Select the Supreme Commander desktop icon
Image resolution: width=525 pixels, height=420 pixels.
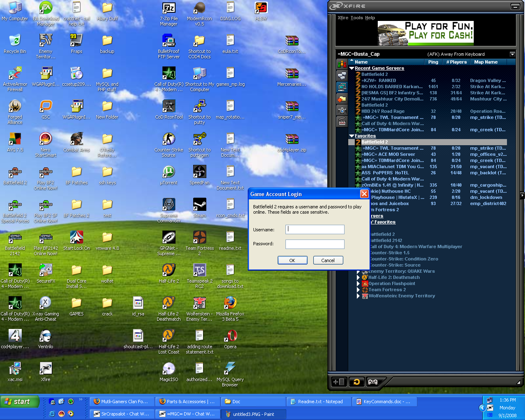[169, 210]
